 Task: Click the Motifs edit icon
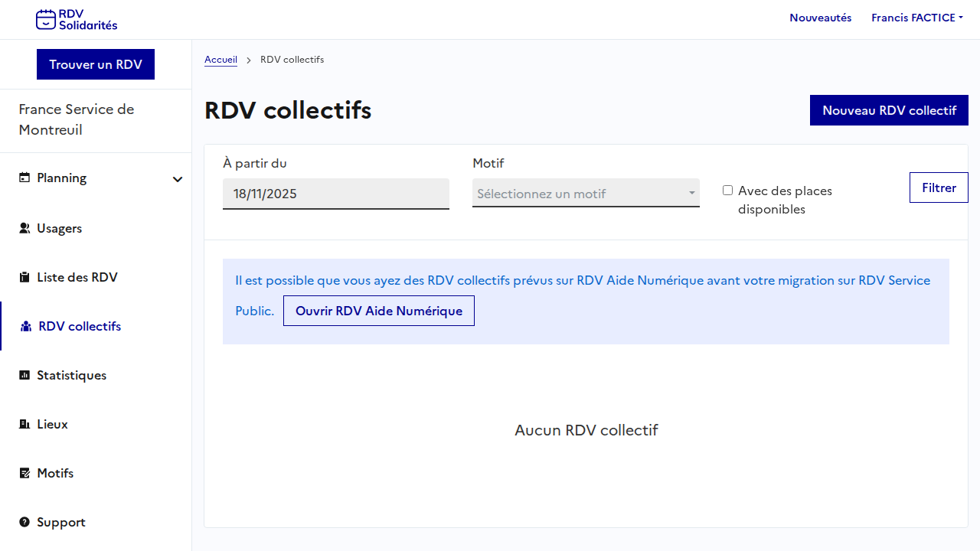click(24, 473)
